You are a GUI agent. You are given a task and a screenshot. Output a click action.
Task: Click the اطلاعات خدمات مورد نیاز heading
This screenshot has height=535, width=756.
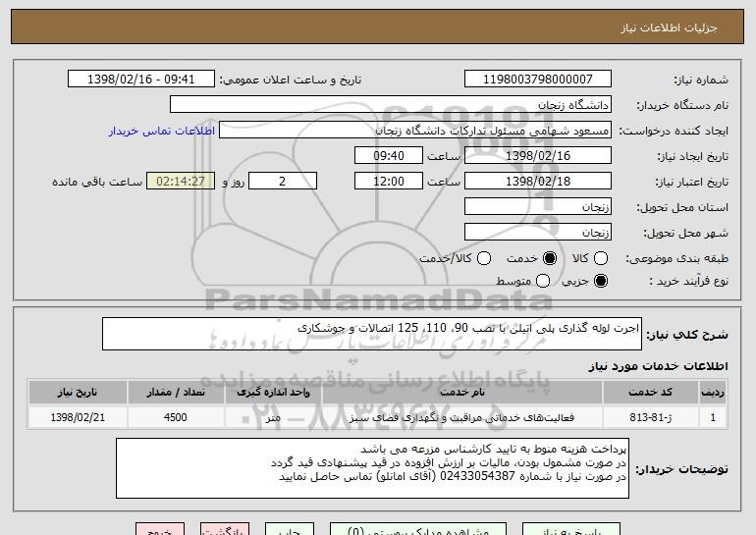[x=658, y=366]
